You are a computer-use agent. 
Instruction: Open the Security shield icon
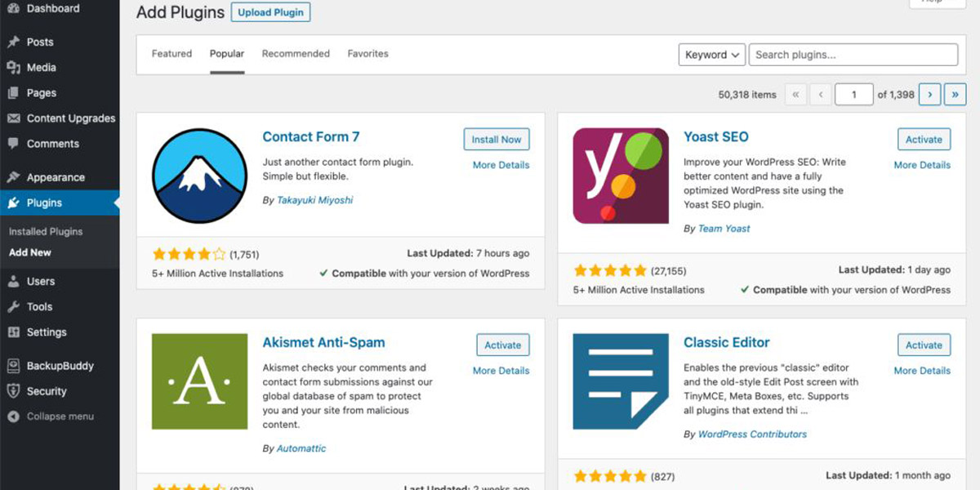[13, 391]
